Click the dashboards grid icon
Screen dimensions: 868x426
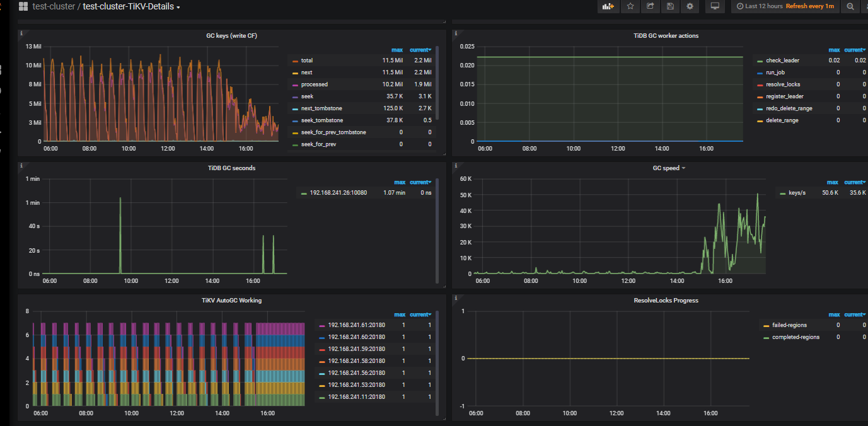pyautogui.click(x=23, y=6)
